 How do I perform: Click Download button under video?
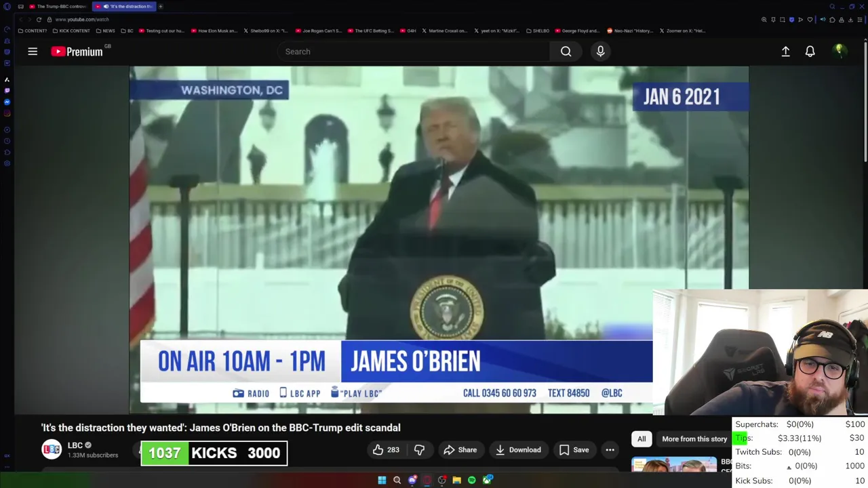[518, 450]
